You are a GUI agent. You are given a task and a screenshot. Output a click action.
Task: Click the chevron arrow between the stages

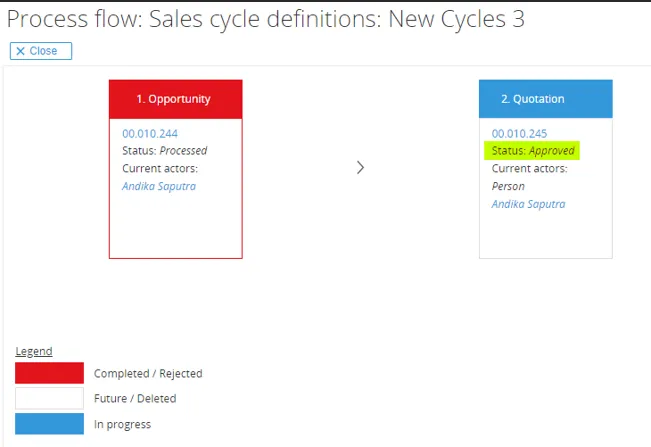click(360, 167)
